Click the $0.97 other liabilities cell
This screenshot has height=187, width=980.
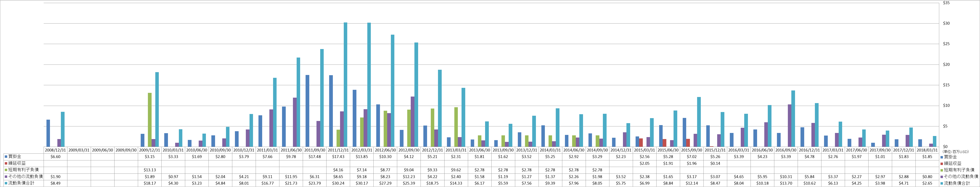pos(173,177)
